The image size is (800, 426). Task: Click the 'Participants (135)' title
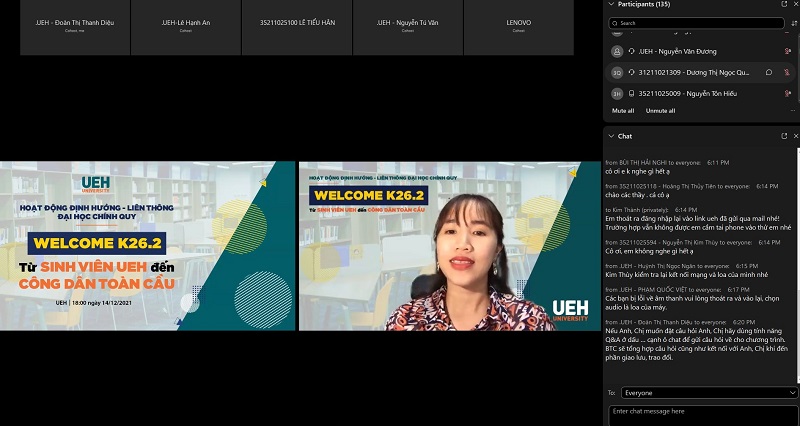[644, 4]
